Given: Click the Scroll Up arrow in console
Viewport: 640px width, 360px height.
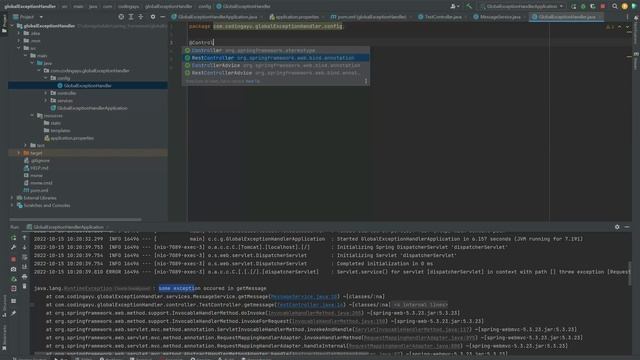Looking at the screenshot, I should click(x=24, y=238).
